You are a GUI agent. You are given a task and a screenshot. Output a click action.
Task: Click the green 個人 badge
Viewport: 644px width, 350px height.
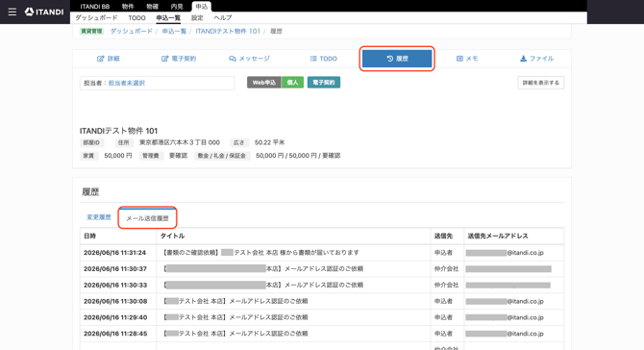(x=292, y=83)
